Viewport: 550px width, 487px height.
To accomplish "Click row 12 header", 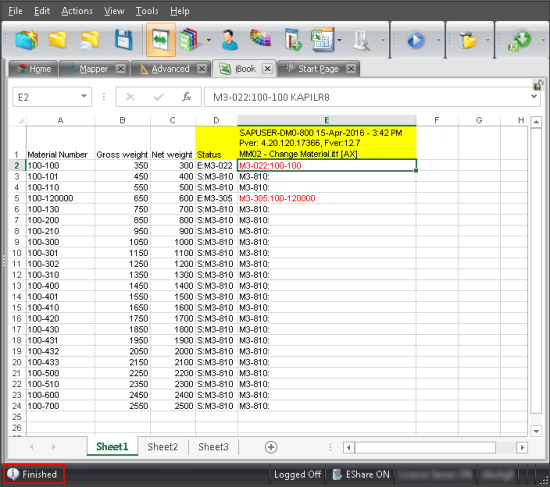I will (17, 275).
